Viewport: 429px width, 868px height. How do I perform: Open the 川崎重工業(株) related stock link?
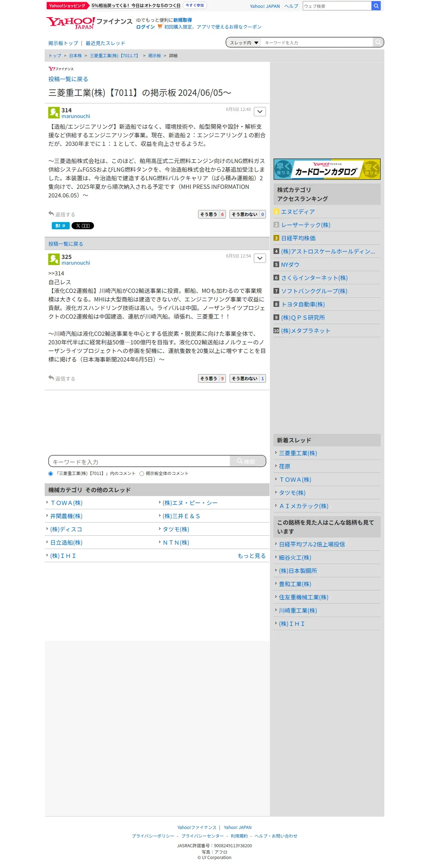click(x=298, y=610)
